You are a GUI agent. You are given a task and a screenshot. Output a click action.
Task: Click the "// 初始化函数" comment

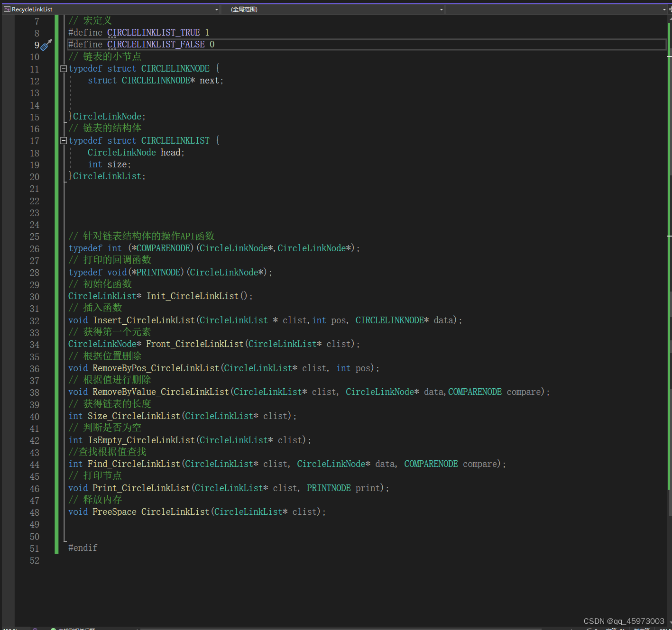tap(100, 284)
